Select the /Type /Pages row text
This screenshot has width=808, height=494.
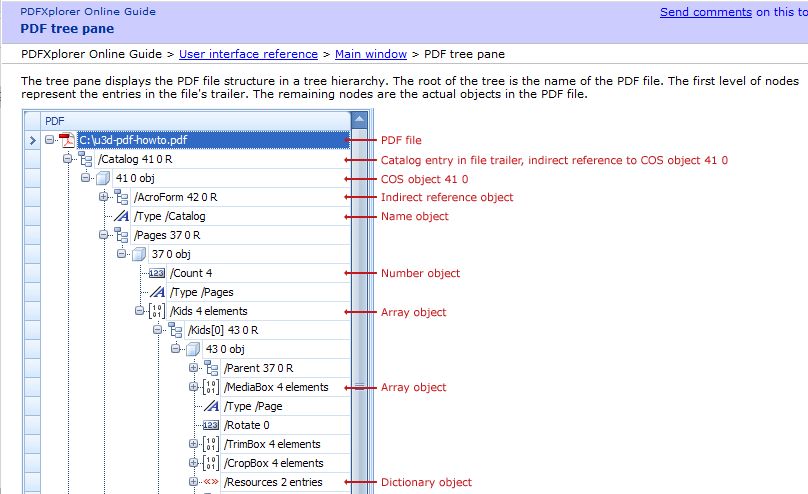201,292
